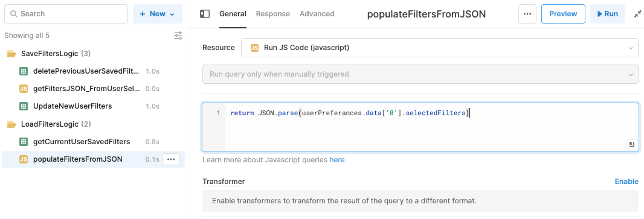Run the populateFiltersFromJSON query

[607, 14]
